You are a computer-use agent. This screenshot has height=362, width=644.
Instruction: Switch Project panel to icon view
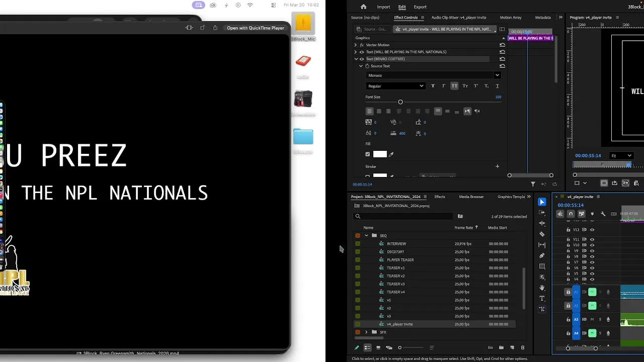point(378,347)
